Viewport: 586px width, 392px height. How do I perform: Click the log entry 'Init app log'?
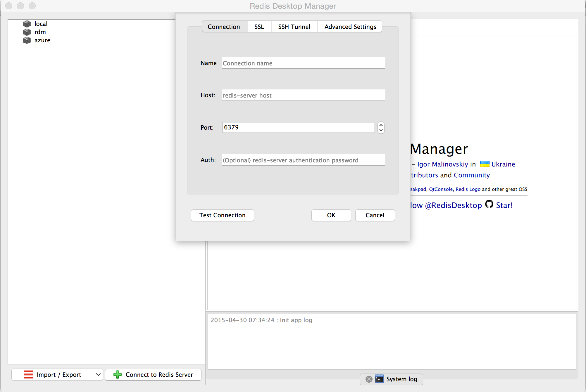click(296, 320)
